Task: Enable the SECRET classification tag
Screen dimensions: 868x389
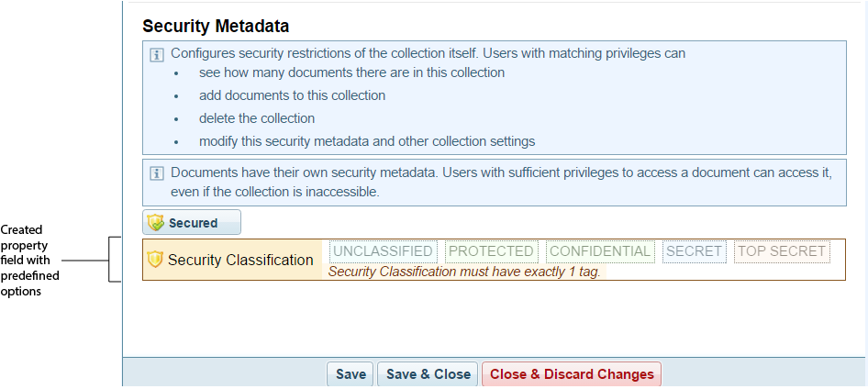Action: tap(695, 251)
